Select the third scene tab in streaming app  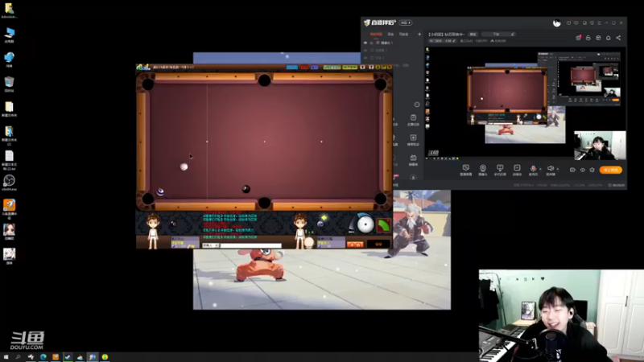404,35
